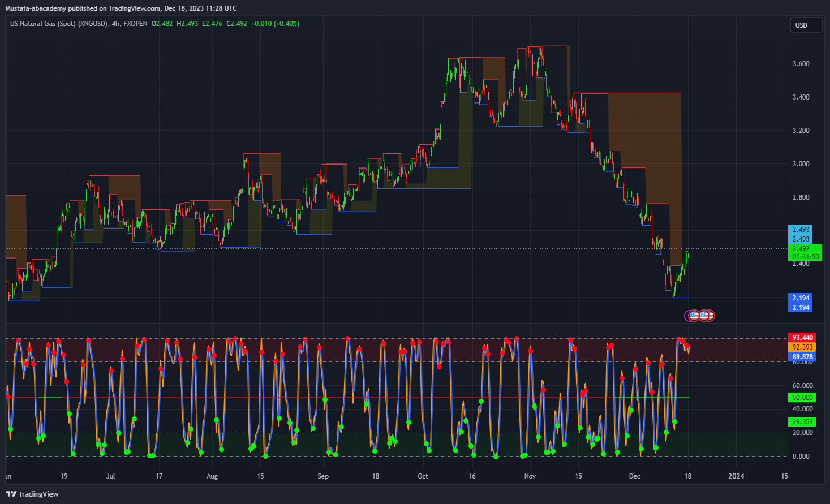Click the blue 2.194 price label
The width and height of the screenshot is (830, 504).
coord(801,298)
